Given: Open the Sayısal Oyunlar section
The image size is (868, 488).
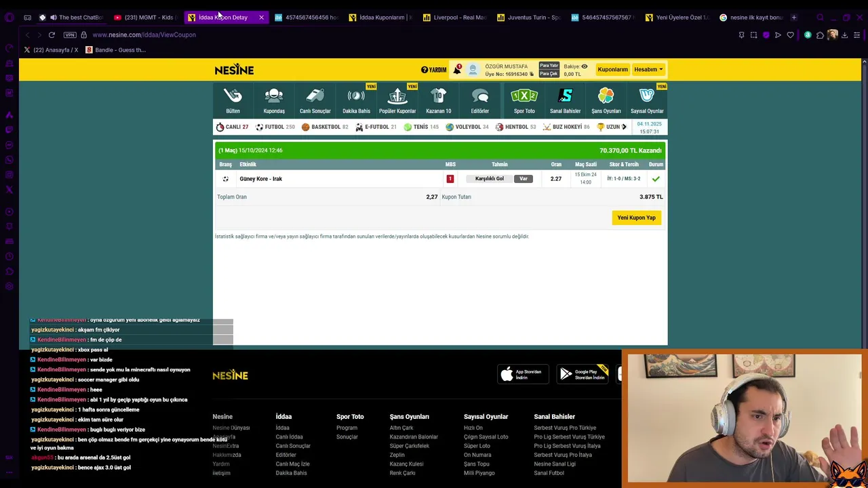Looking at the screenshot, I should (647, 100).
